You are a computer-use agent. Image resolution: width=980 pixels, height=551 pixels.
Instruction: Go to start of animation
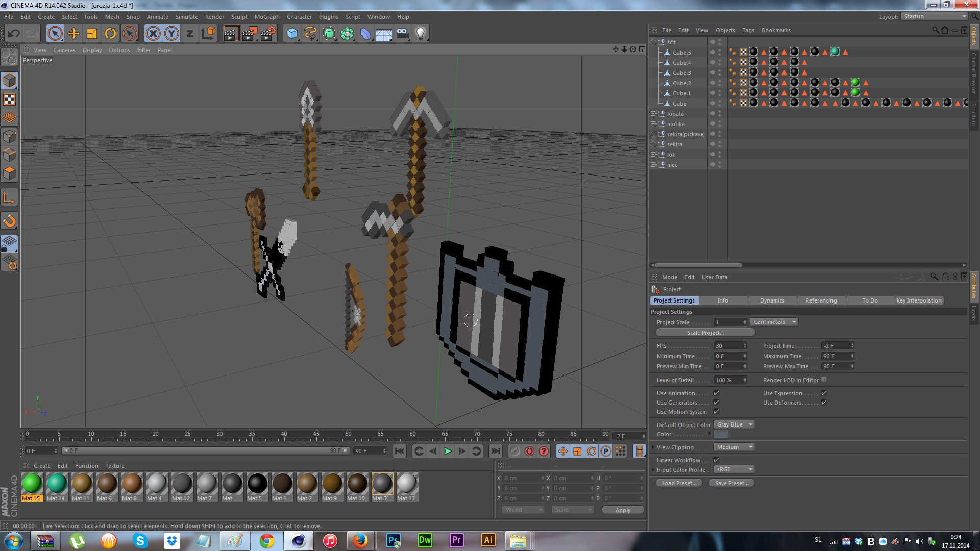point(400,451)
